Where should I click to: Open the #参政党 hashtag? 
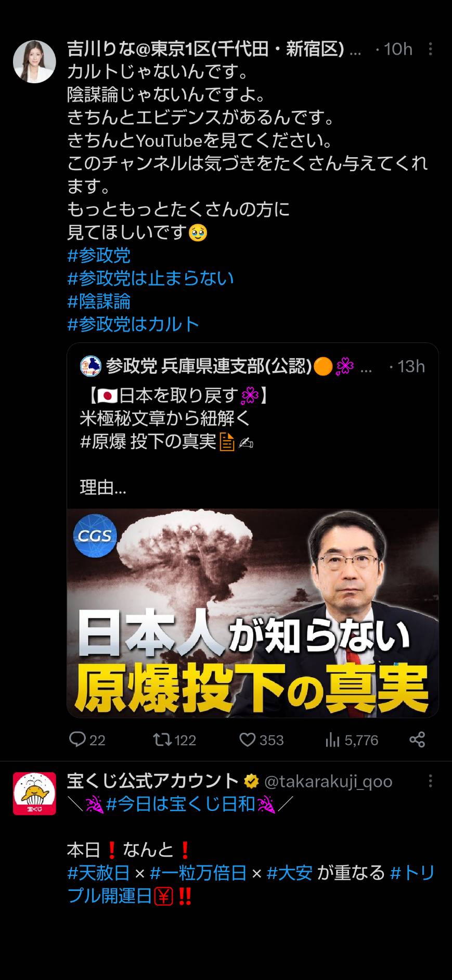point(99,255)
